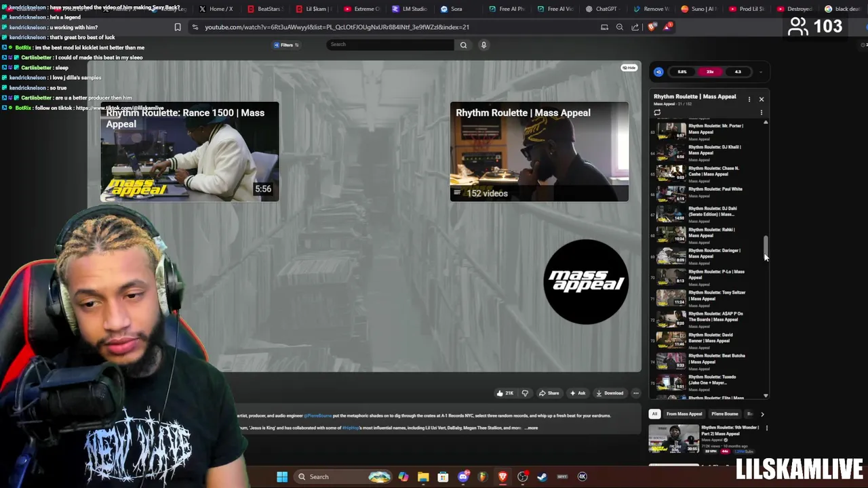Open File Explorer from taskbar

click(423, 476)
